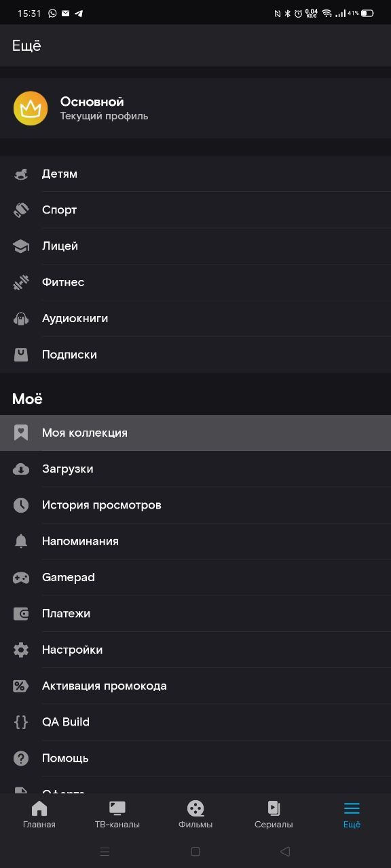Viewport: 391px width, 868px height.
Task: Open Моя коллекция list item
Action: 195,433
